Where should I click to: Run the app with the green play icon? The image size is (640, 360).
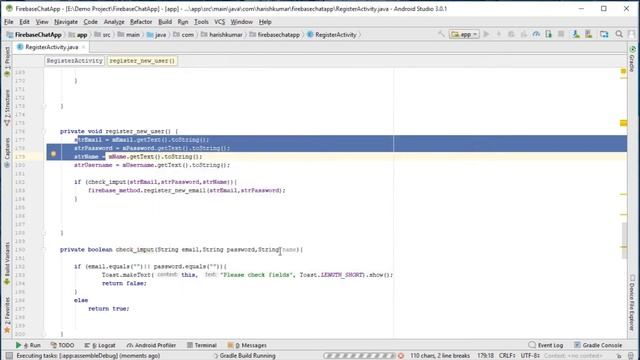pos(486,34)
